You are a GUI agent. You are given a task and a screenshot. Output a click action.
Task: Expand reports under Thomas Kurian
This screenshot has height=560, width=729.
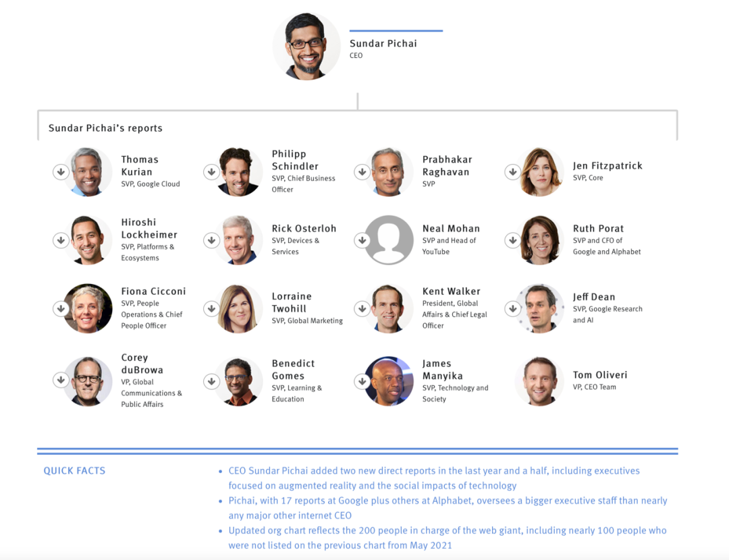click(61, 172)
